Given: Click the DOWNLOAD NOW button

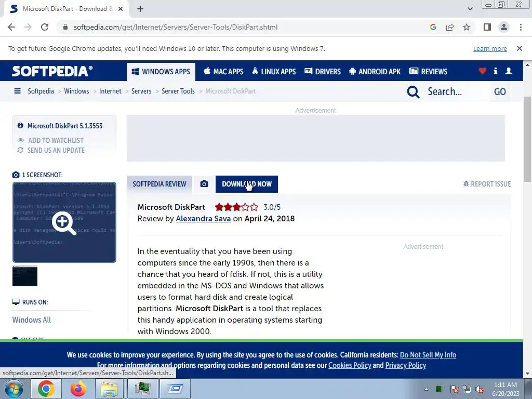Looking at the screenshot, I should [247, 184].
